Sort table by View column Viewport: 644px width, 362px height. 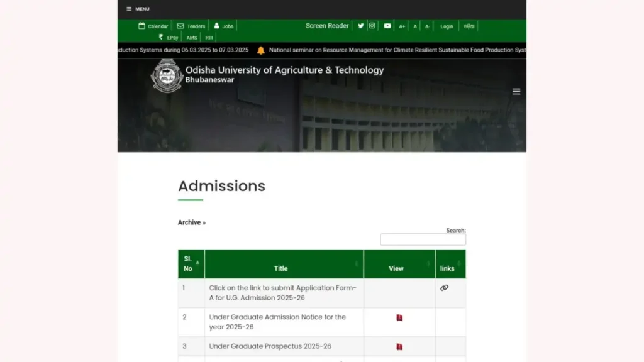(x=399, y=264)
